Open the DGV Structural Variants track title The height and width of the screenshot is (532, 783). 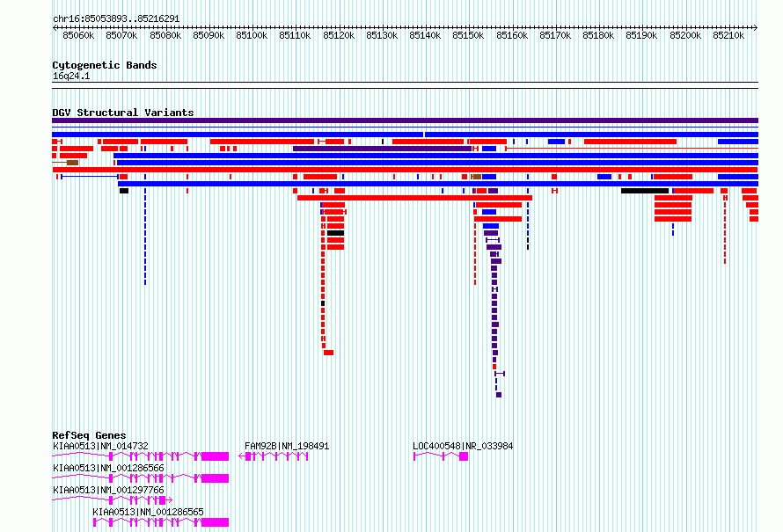[123, 113]
